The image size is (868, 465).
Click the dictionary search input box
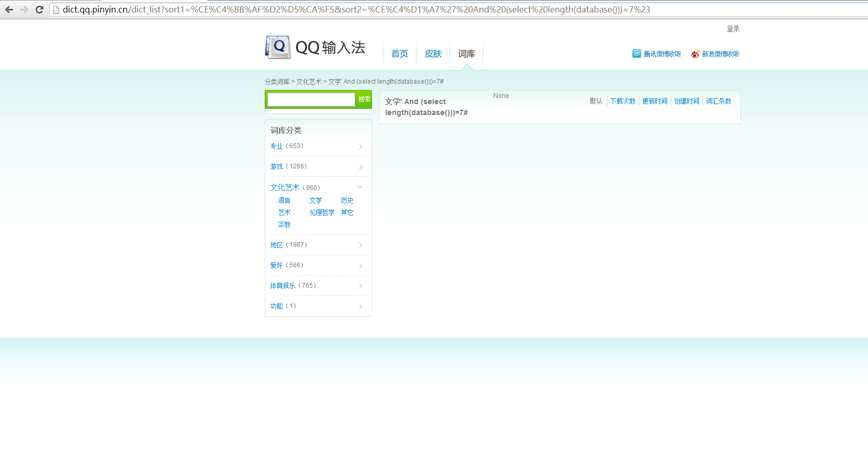(x=311, y=99)
